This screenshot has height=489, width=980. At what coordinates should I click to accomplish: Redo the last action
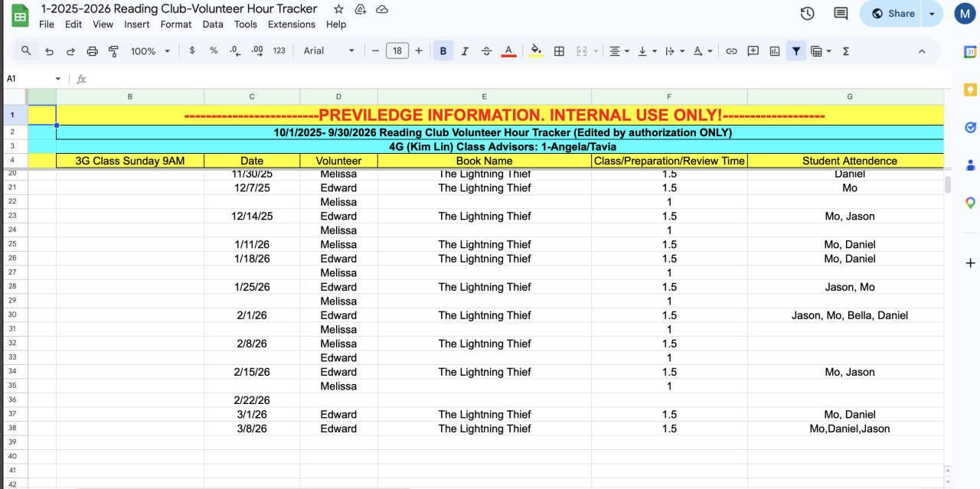click(x=70, y=51)
